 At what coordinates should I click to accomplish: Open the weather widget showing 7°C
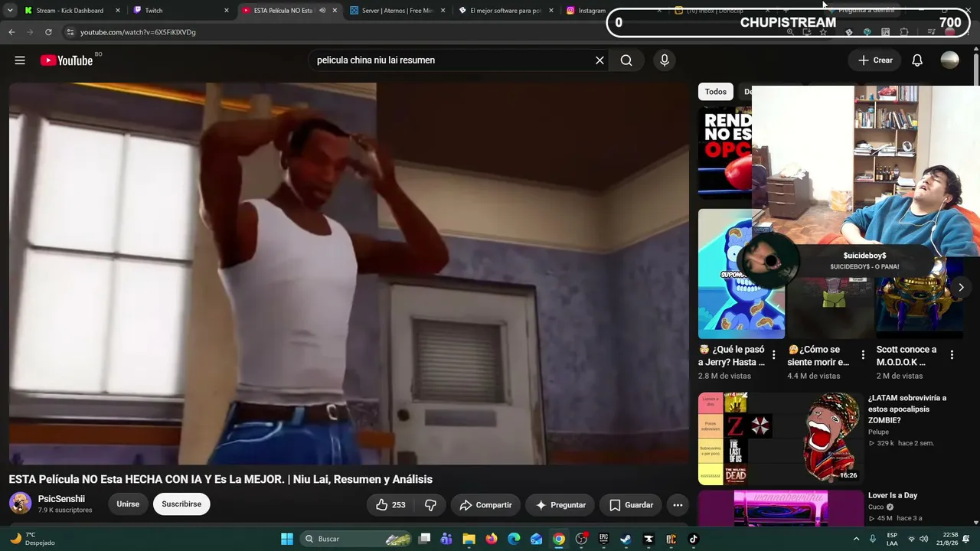click(x=32, y=539)
